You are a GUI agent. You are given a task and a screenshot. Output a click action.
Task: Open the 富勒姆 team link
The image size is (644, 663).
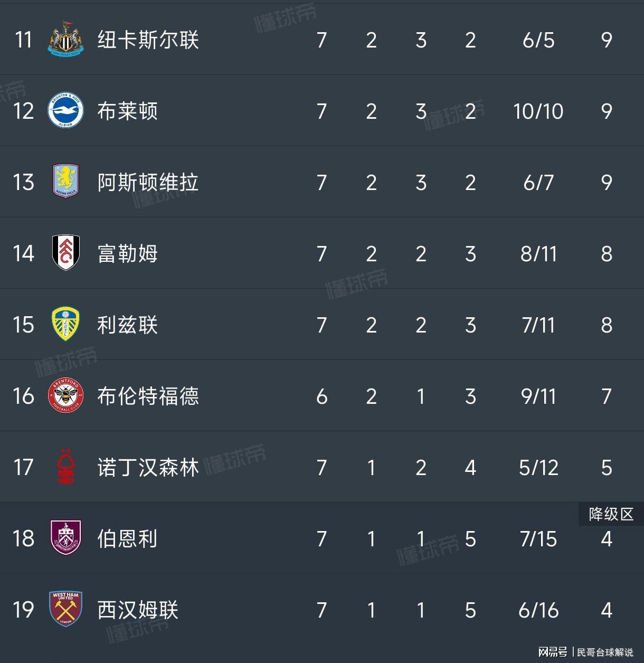127,254
